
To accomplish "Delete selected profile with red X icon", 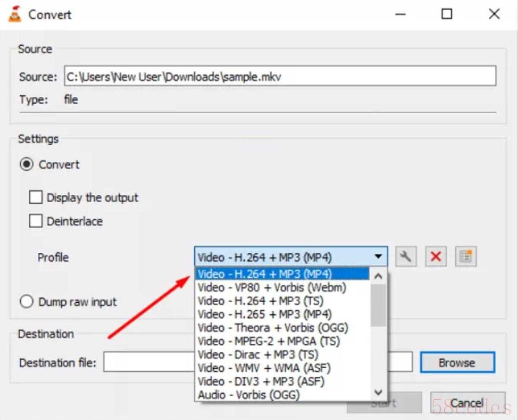I will 436,257.
